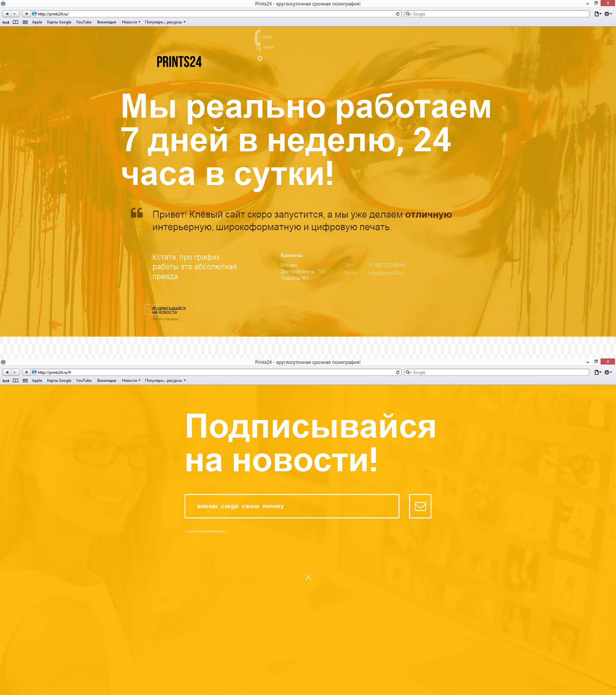
Task: Go back using the back arrow button
Action: pyautogui.click(x=6, y=14)
